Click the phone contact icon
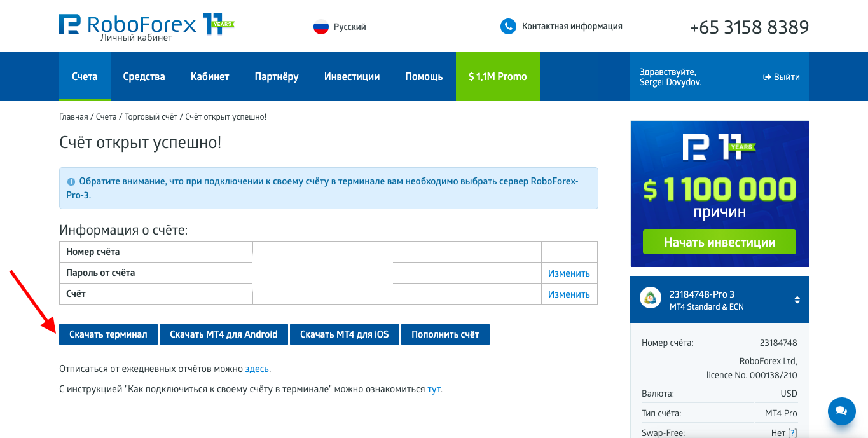Viewport: 868px width, 438px height. (508, 27)
